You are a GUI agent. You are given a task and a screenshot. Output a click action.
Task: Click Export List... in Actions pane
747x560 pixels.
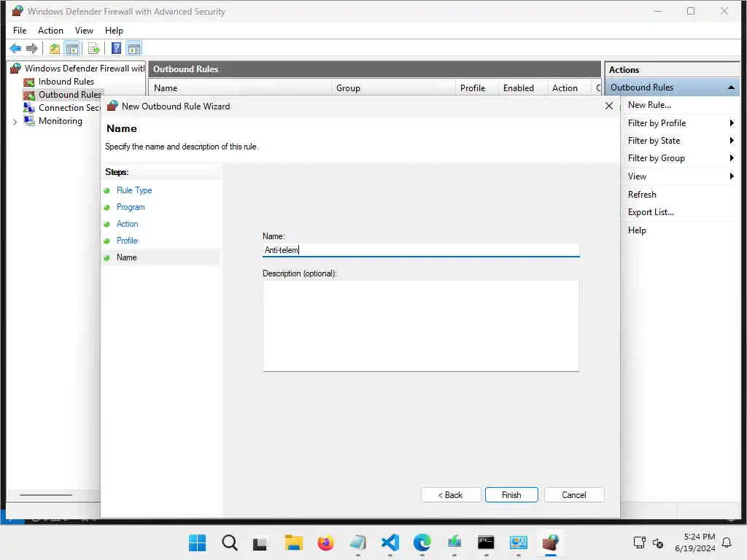(x=651, y=212)
